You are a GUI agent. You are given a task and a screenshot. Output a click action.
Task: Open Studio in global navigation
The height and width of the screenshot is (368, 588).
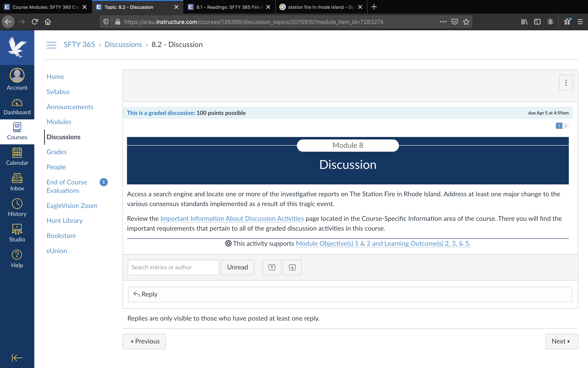(x=17, y=233)
